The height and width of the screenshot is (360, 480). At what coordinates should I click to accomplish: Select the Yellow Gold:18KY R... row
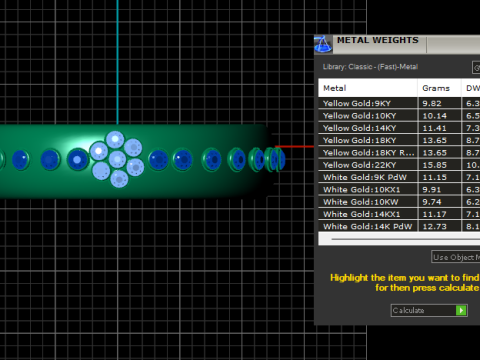point(399,153)
